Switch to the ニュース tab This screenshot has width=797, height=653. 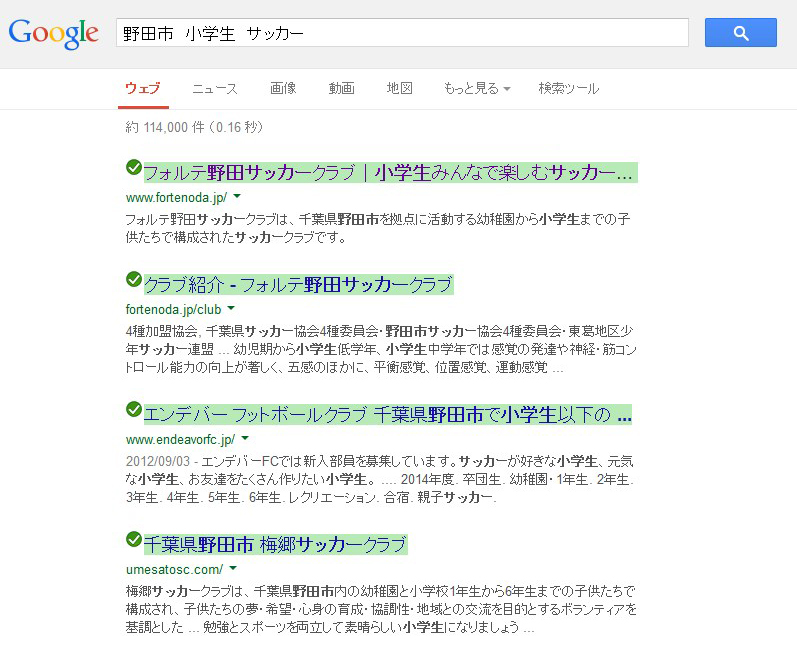[214, 89]
